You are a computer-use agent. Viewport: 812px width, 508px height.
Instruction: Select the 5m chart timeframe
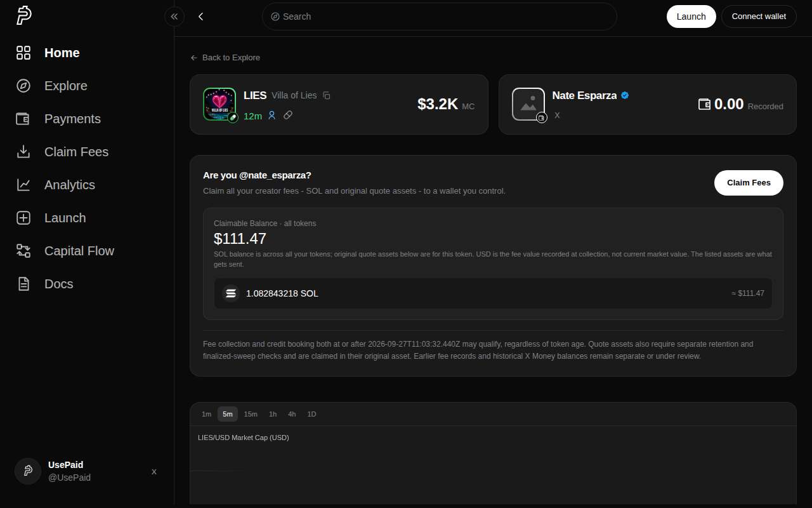tap(228, 414)
